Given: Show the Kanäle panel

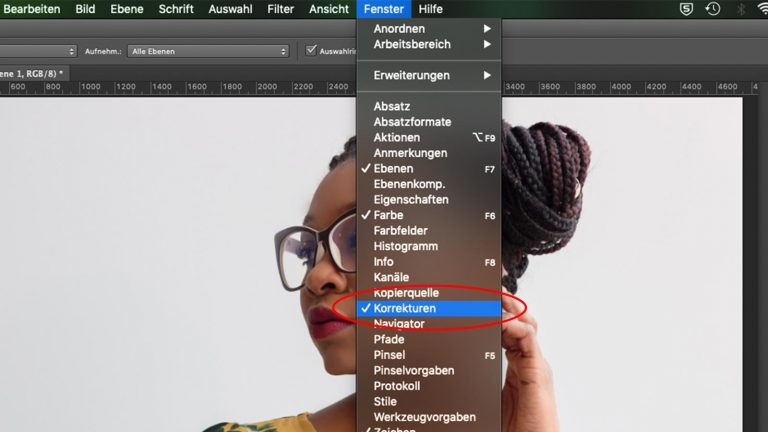Looking at the screenshot, I should pyautogui.click(x=429, y=277).
